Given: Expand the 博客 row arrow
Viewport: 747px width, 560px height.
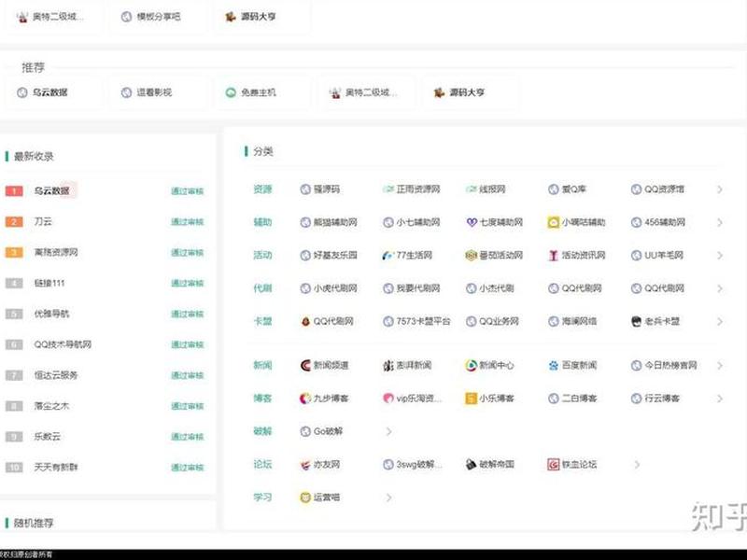Looking at the screenshot, I should pyautogui.click(x=719, y=399).
